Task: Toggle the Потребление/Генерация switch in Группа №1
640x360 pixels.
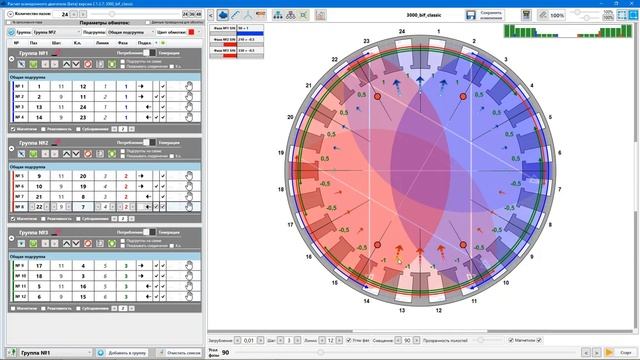Action: [149, 53]
